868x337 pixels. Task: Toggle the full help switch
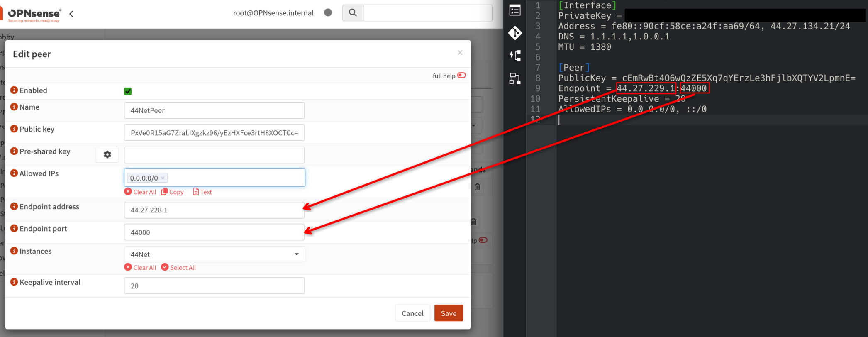click(461, 75)
